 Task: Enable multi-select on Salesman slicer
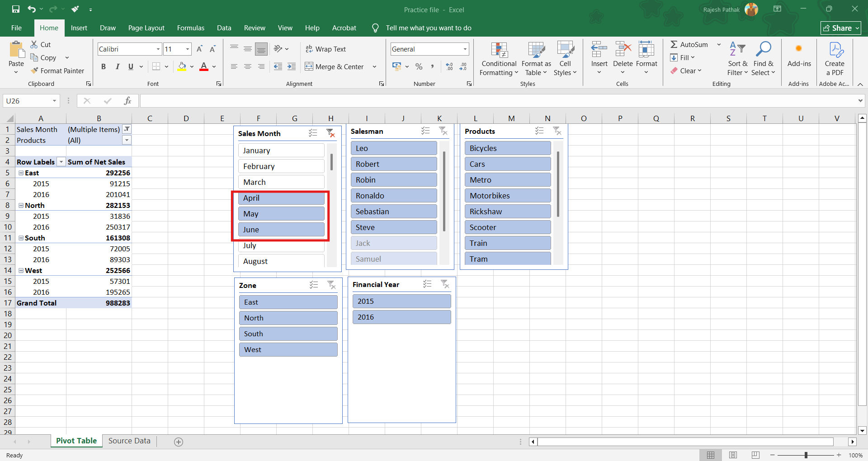pyautogui.click(x=425, y=131)
